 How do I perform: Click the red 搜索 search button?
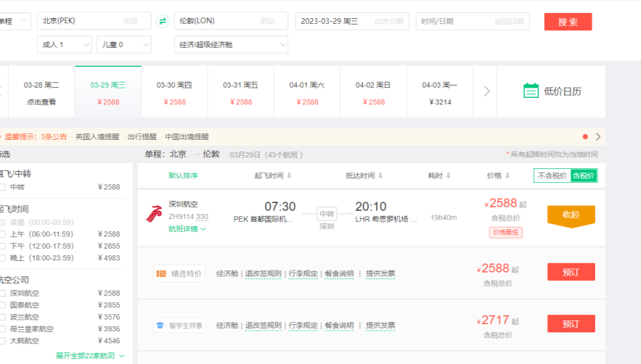coord(568,22)
